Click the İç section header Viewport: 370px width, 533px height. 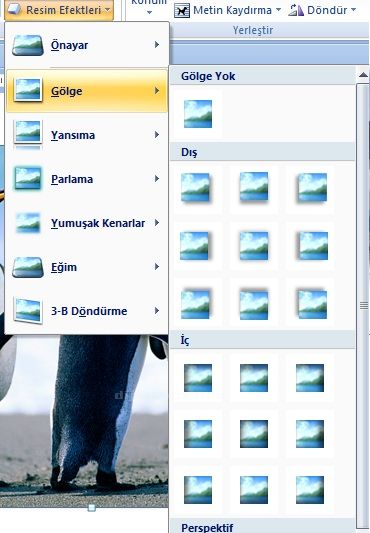[x=262, y=340]
